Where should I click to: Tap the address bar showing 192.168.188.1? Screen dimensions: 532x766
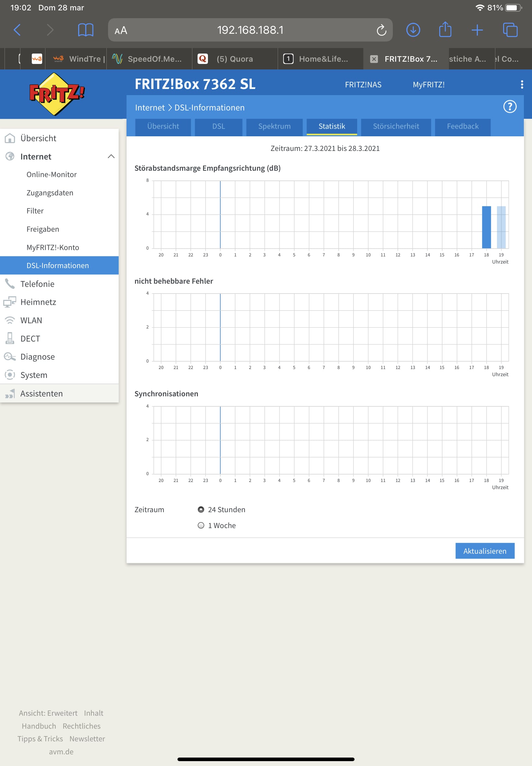click(x=250, y=30)
